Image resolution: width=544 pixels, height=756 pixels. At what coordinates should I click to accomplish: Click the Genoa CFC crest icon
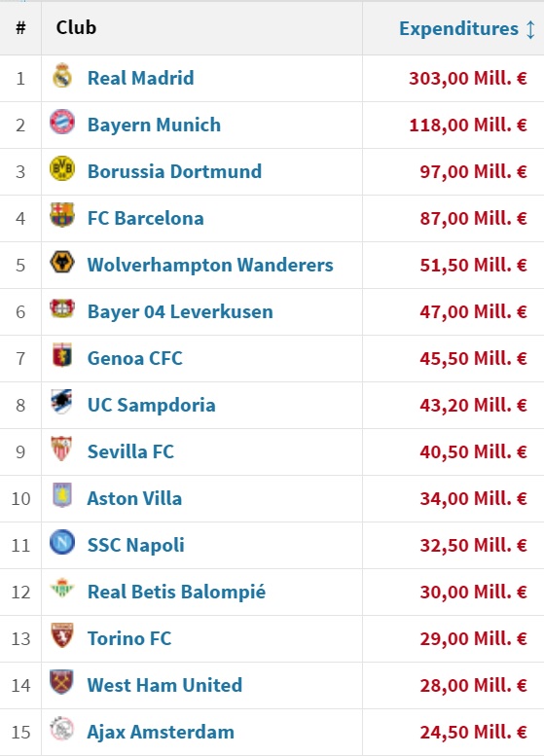coord(62,355)
